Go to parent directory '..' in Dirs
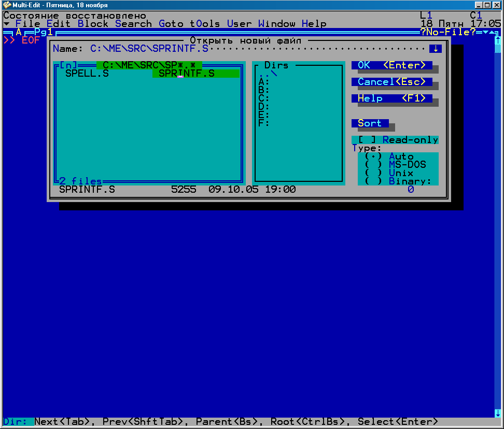This screenshot has height=429, width=504. [x=263, y=74]
